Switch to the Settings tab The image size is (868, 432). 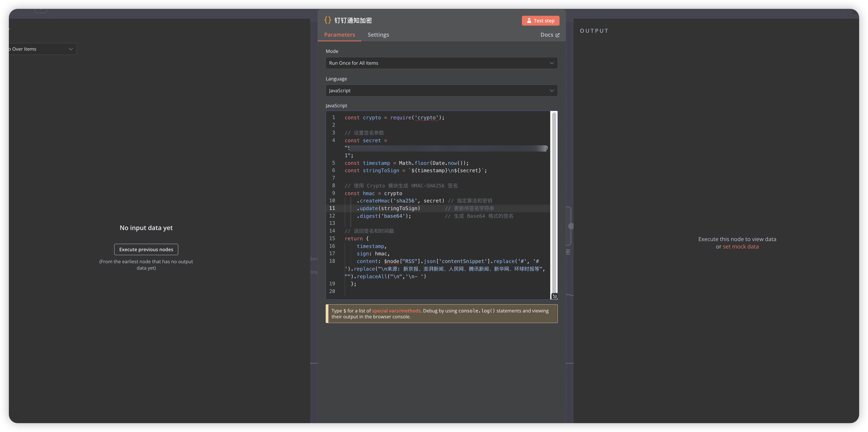378,35
